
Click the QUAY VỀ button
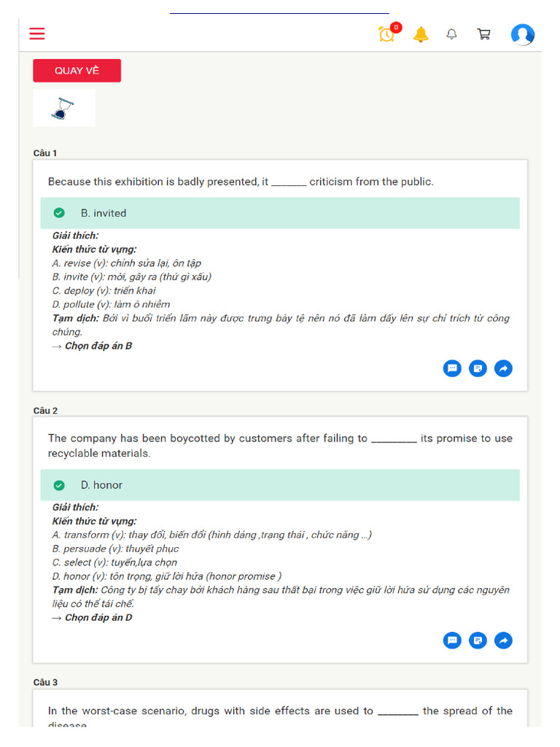[77, 71]
